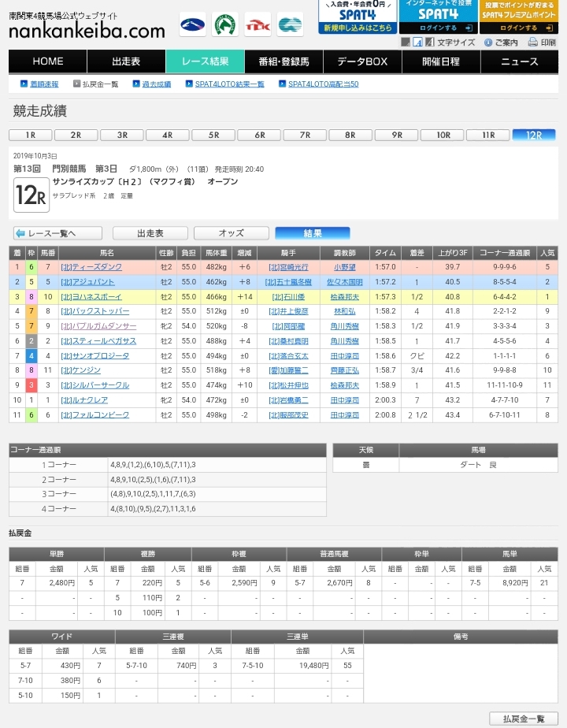Open 出走表 in main navigation bar

tap(126, 61)
